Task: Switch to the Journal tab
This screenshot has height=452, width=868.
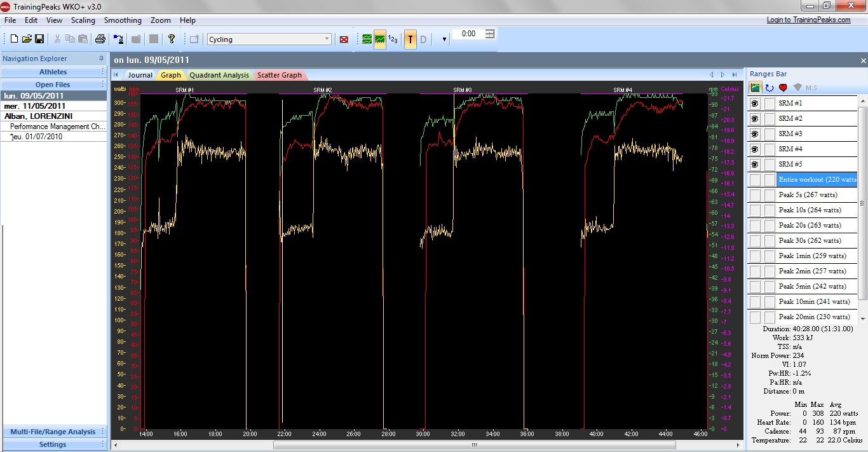Action: 140,75
